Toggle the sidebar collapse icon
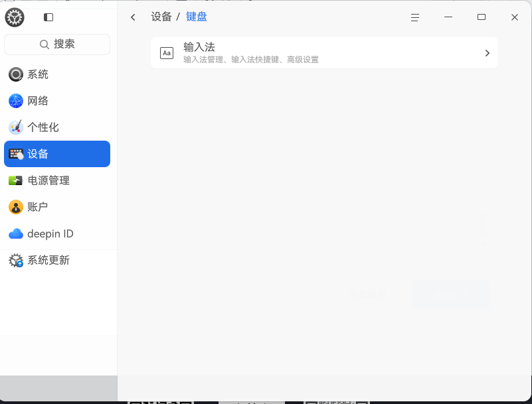Screen dimensions: 532x404 tap(48, 17)
